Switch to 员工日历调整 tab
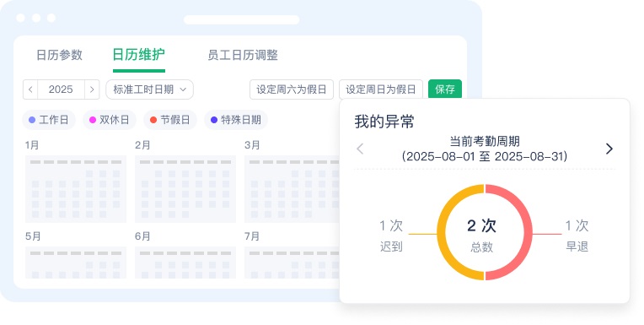 243,55
